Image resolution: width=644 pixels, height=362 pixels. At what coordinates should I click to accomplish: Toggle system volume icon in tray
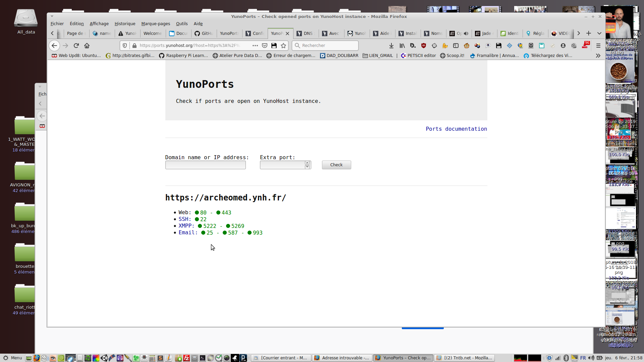(591, 358)
